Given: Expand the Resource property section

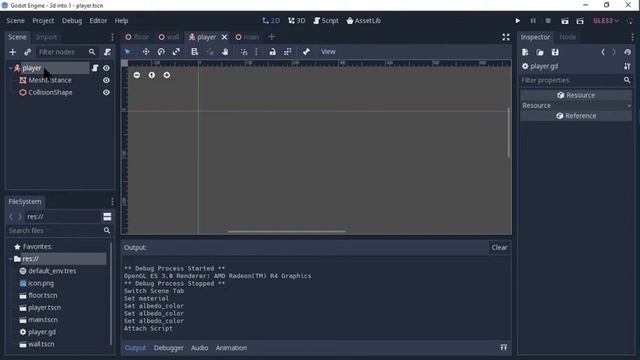Looking at the screenshot, I should click(x=576, y=106).
